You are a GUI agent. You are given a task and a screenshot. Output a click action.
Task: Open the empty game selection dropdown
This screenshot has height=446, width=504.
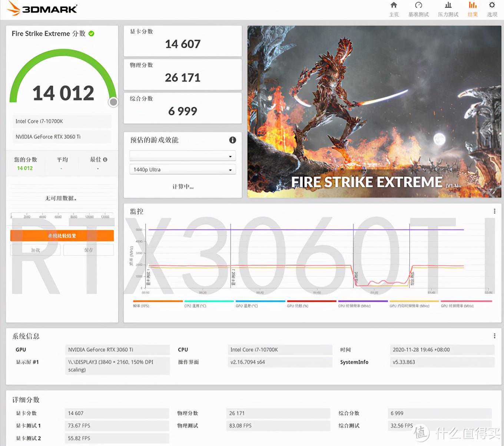(182, 156)
